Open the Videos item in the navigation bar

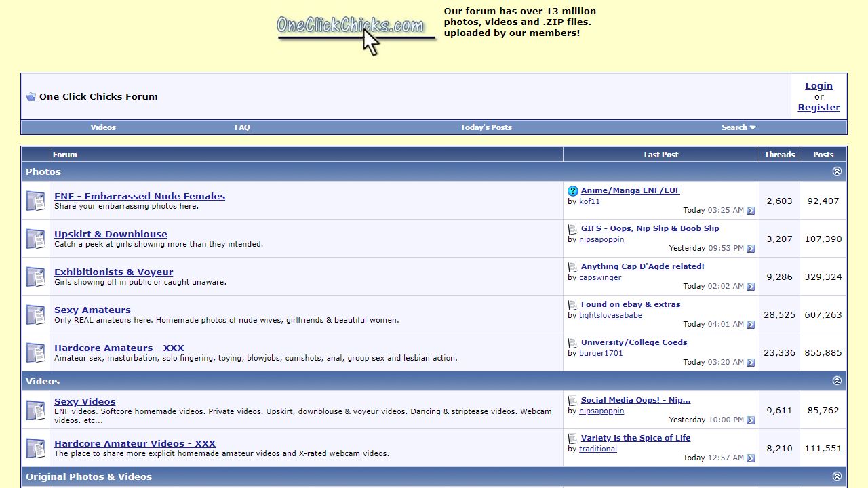(x=103, y=127)
